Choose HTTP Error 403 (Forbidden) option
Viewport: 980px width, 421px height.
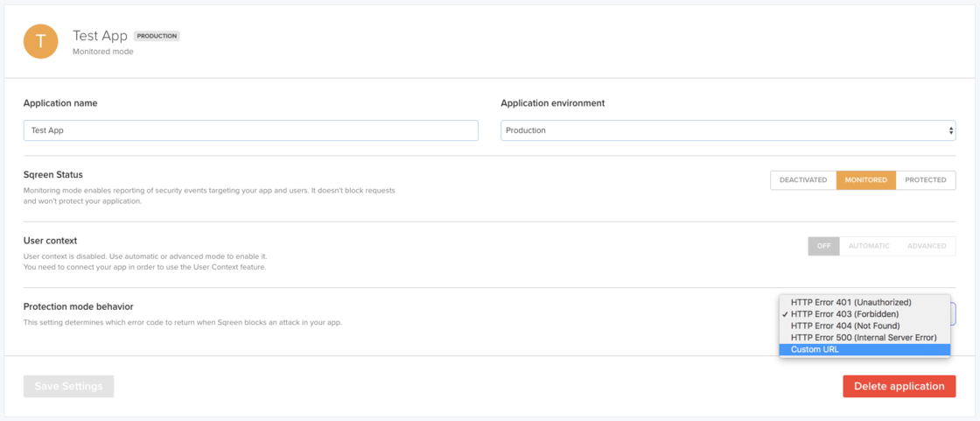(x=844, y=314)
